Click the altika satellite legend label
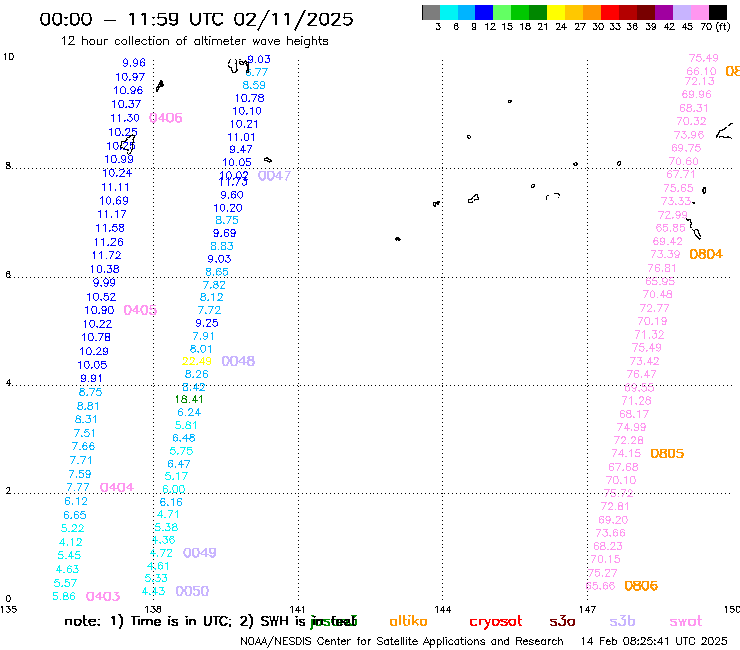The width and height of the screenshot is (740, 650). coord(408,621)
